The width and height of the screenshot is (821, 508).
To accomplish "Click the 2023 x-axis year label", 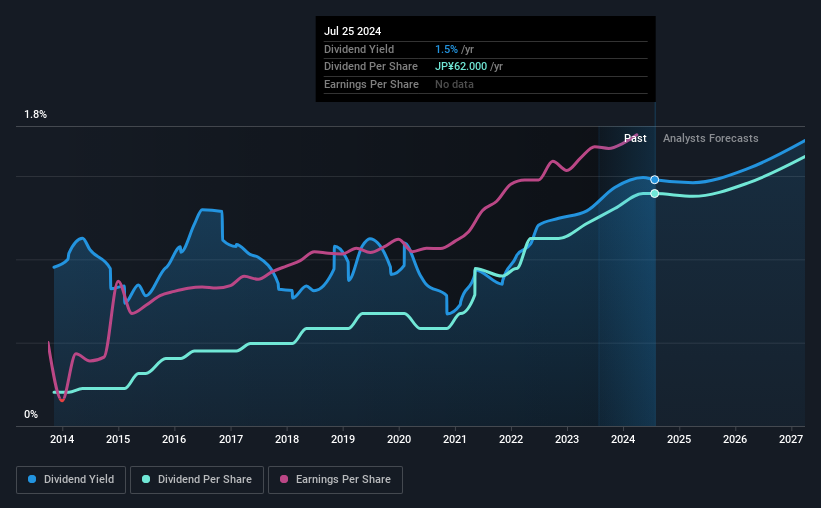I will pyautogui.click(x=567, y=439).
